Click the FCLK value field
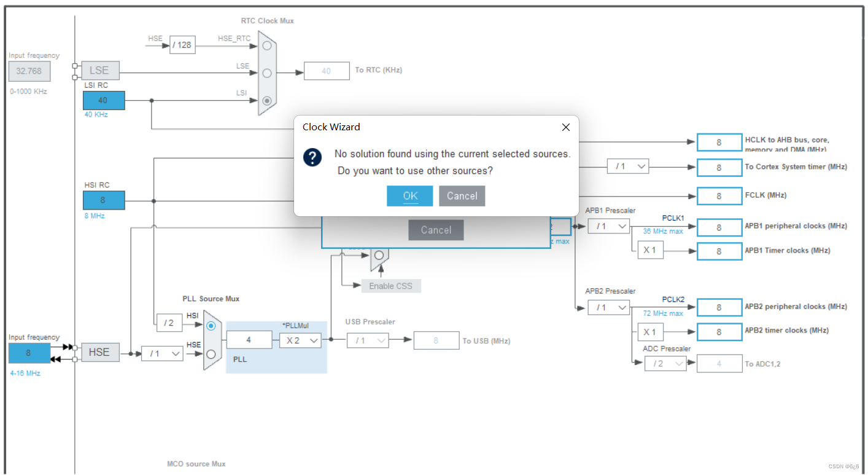Image resolution: width=868 pixels, height=475 pixels. click(719, 196)
